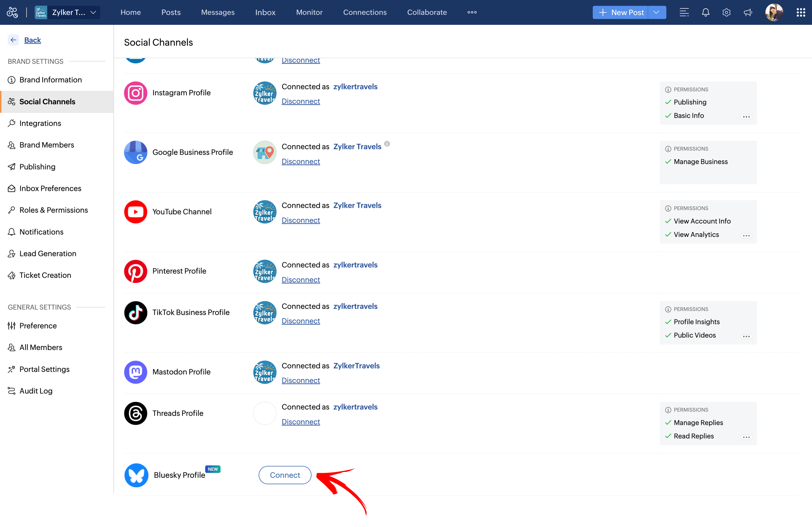Click the TikTok Business Profile icon
Image resolution: width=812 pixels, height=527 pixels.
135,313
